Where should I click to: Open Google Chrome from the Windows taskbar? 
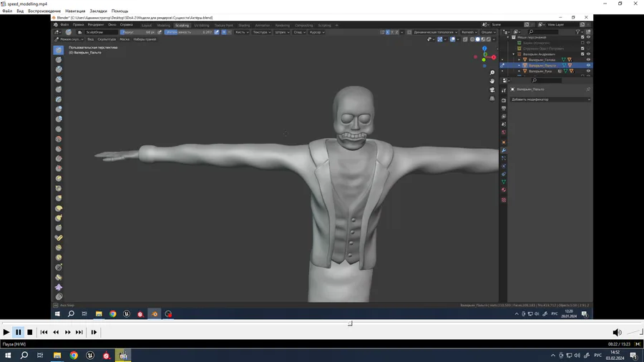74,355
